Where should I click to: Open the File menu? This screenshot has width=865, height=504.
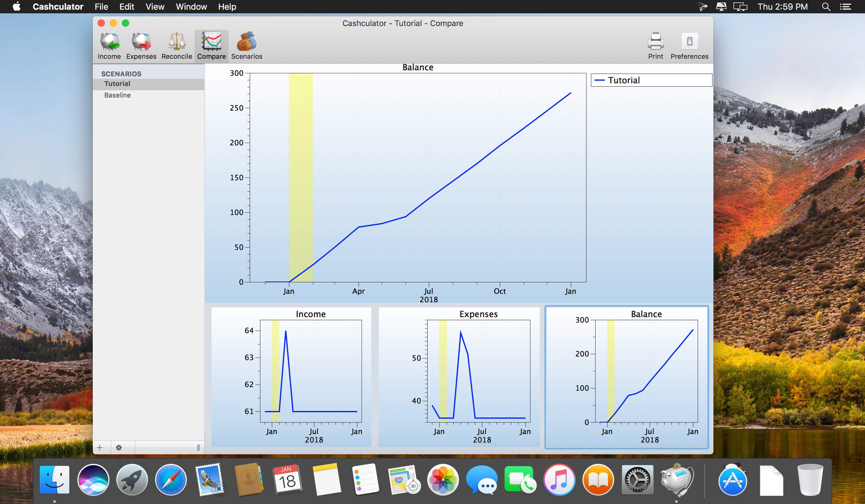[x=101, y=7]
